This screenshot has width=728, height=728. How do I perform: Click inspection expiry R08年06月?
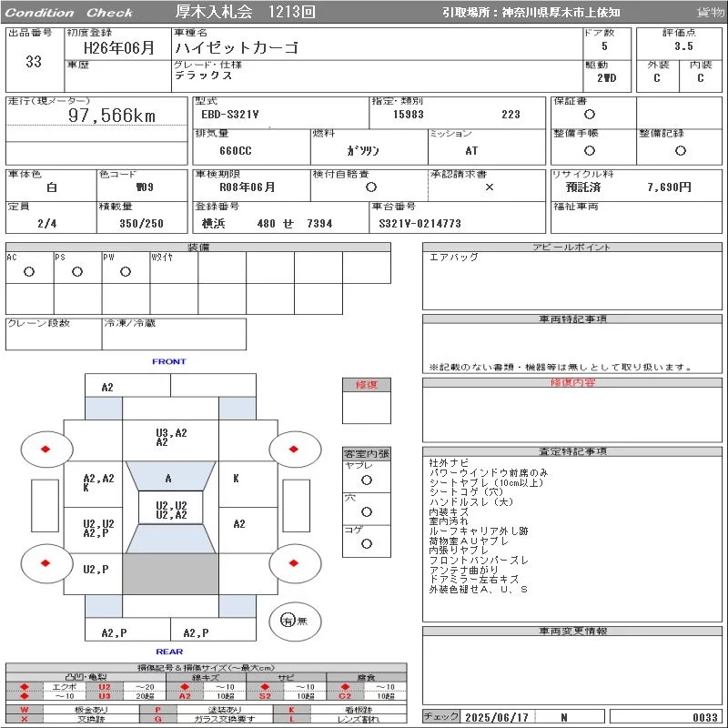(247, 187)
